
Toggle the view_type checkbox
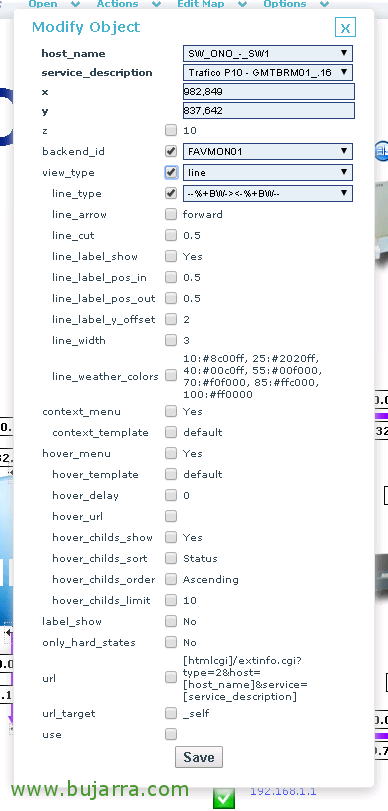point(171,172)
